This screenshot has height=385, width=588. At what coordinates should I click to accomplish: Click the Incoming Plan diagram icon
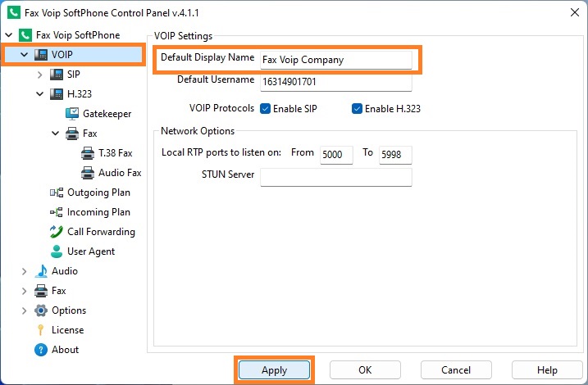pyautogui.click(x=57, y=212)
